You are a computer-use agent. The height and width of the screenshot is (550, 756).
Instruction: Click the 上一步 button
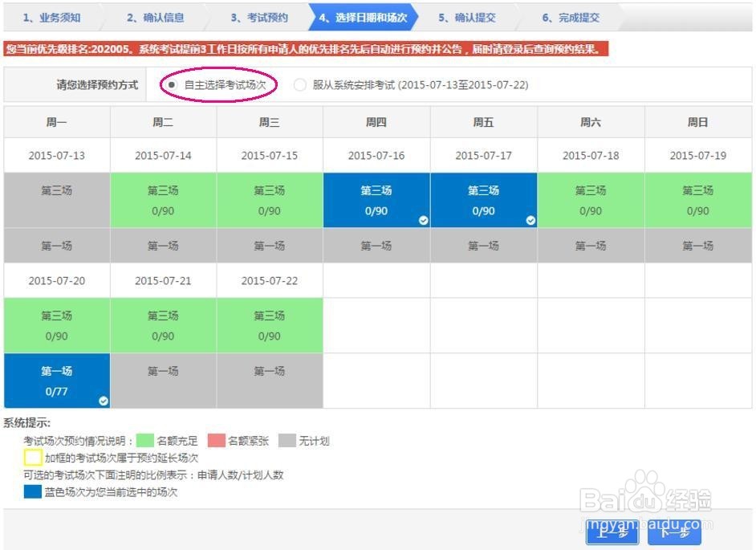[612, 532]
